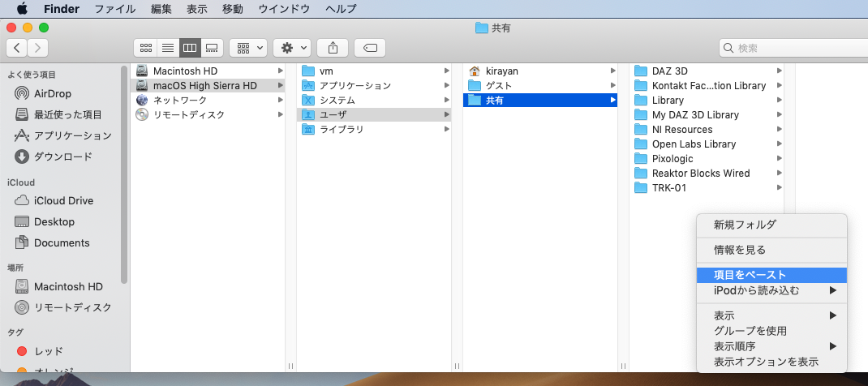The image size is (868, 386).
Task: Open the ヘルプ menu in menu bar
Action: [x=341, y=9]
